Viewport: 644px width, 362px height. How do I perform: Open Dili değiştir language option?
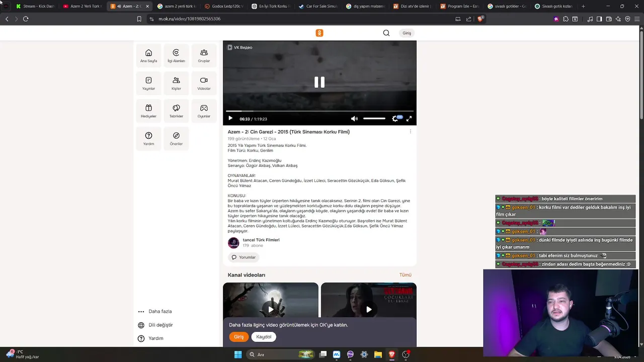[x=155, y=325]
